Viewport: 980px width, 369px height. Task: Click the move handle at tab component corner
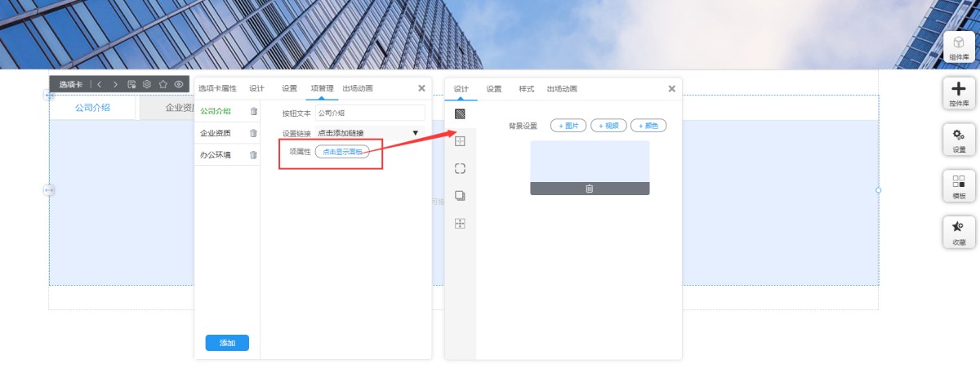[x=49, y=96]
